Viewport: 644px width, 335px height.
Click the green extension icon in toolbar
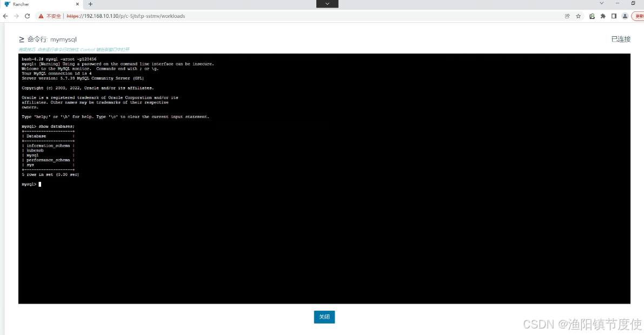592,16
